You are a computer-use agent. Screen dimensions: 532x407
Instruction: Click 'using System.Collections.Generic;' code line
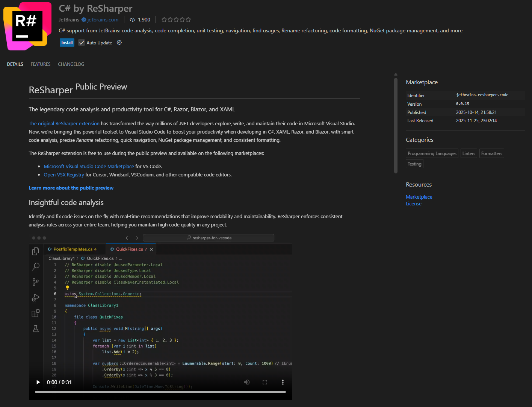(103, 294)
